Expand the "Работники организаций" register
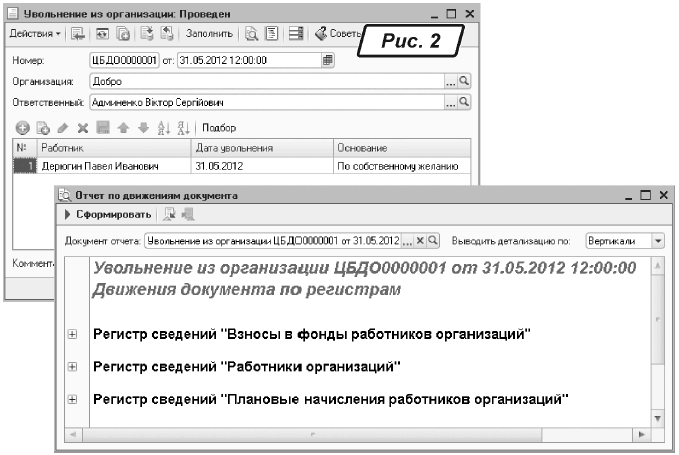 coord(72,367)
